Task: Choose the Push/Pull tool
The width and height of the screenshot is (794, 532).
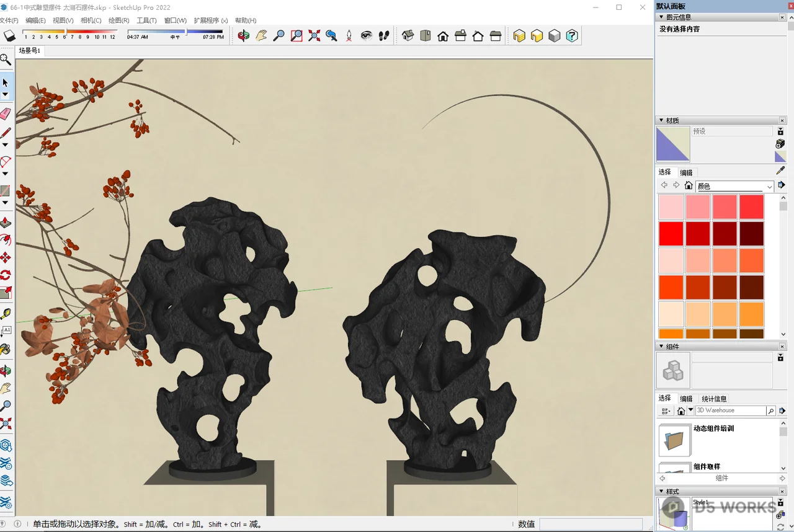Action: click(6, 223)
